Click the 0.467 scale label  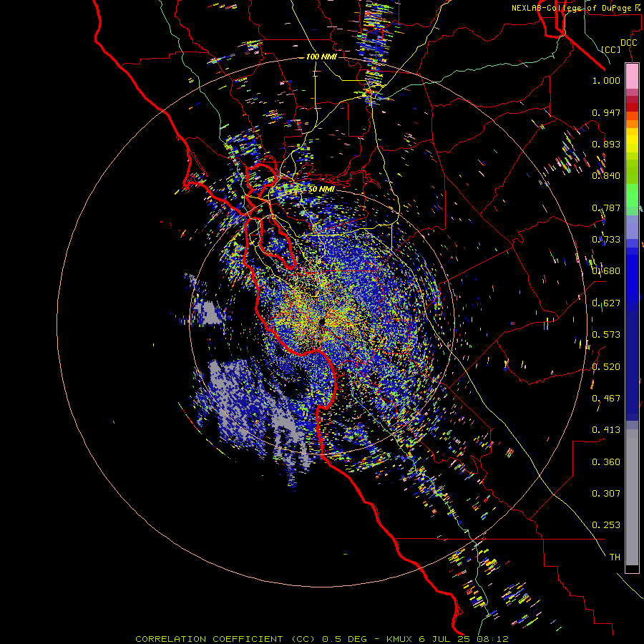[606, 399]
